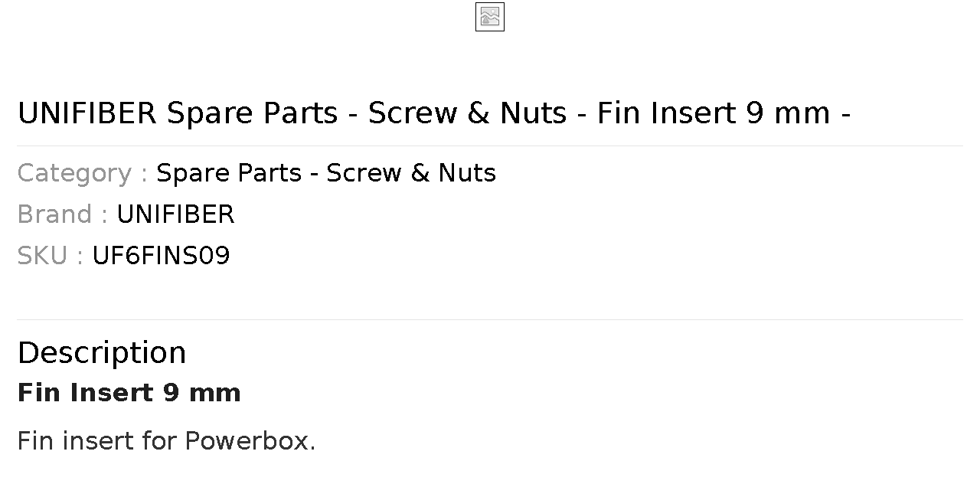Click the gray Brand label
The height and width of the screenshot is (484, 980).
click(x=62, y=214)
